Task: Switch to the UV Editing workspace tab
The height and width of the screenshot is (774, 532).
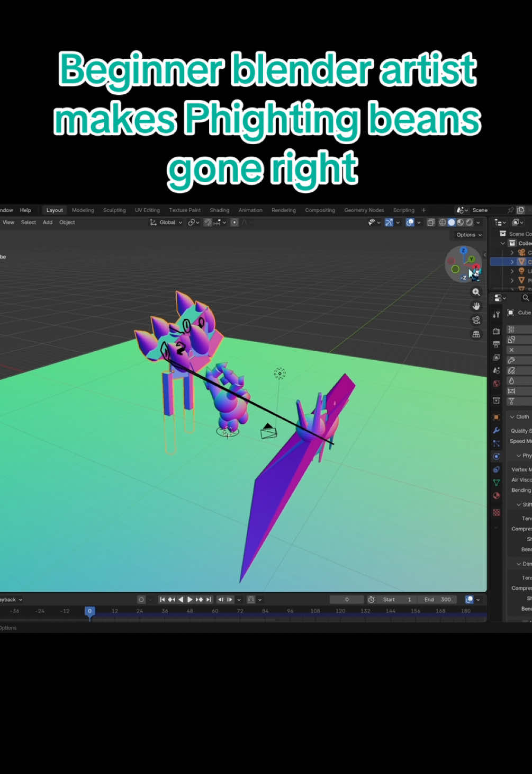Action: (x=147, y=210)
